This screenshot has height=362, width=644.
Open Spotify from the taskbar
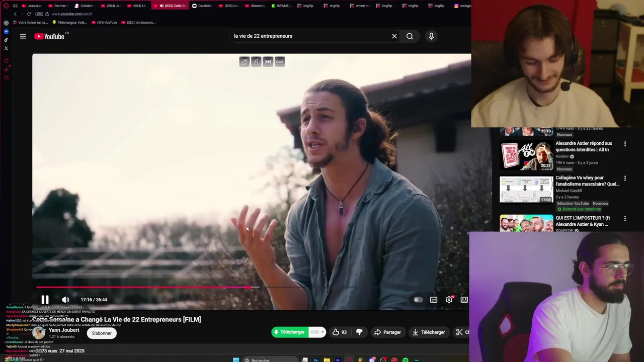(406, 360)
